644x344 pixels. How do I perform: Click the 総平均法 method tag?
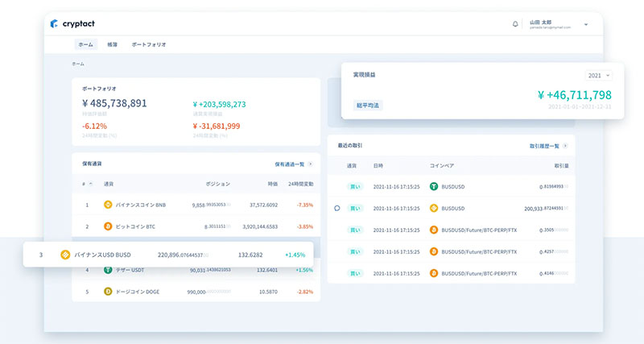coord(368,106)
